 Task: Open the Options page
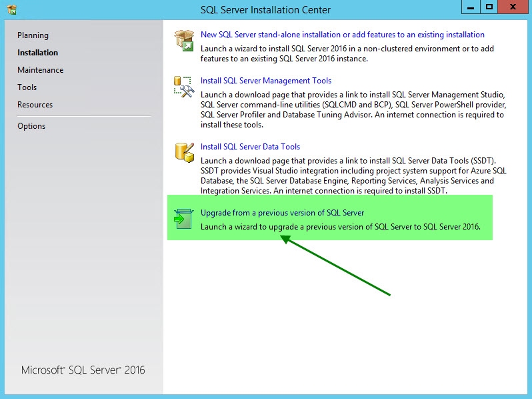click(31, 126)
